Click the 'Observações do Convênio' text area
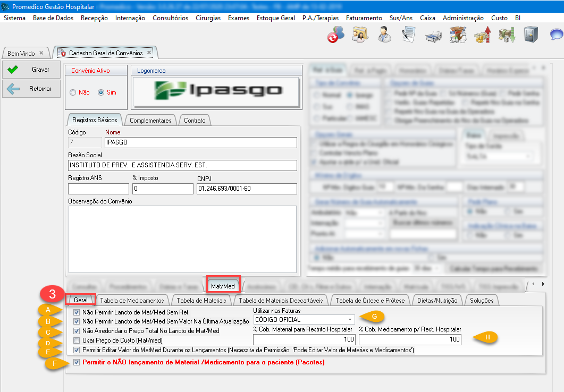 (182, 239)
